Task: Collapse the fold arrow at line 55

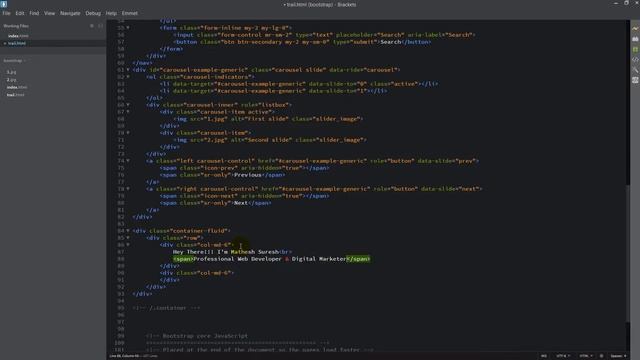Action: [128, 28]
